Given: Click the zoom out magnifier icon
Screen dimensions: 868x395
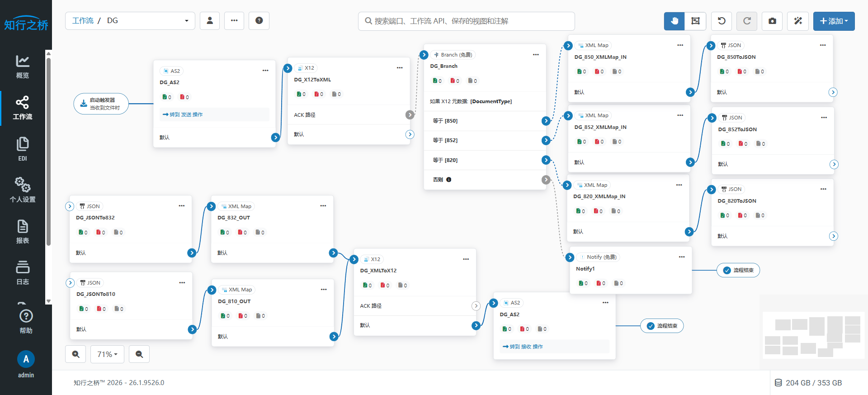Looking at the screenshot, I should (x=139, y=354).
